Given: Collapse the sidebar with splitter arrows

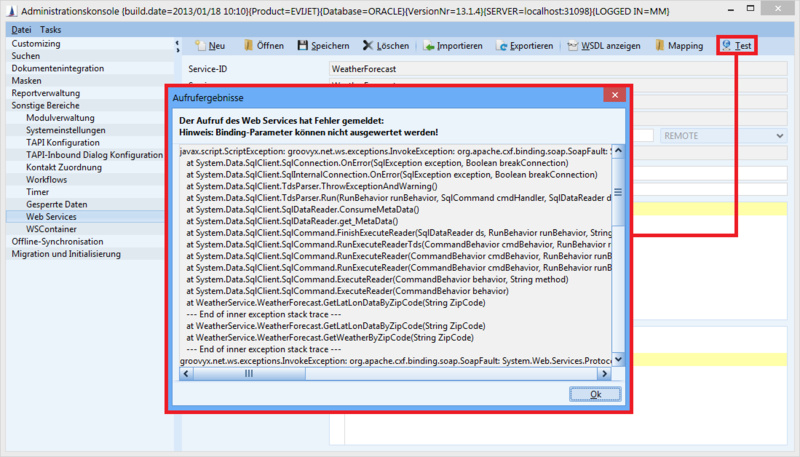Looking at the screenshot, I should 177,46.
